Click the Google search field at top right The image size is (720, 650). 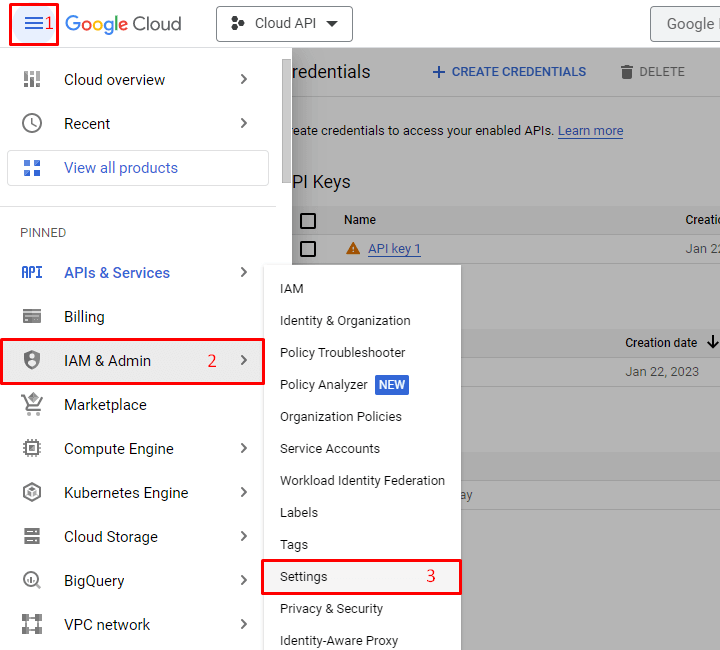click(x=685, y=24)
